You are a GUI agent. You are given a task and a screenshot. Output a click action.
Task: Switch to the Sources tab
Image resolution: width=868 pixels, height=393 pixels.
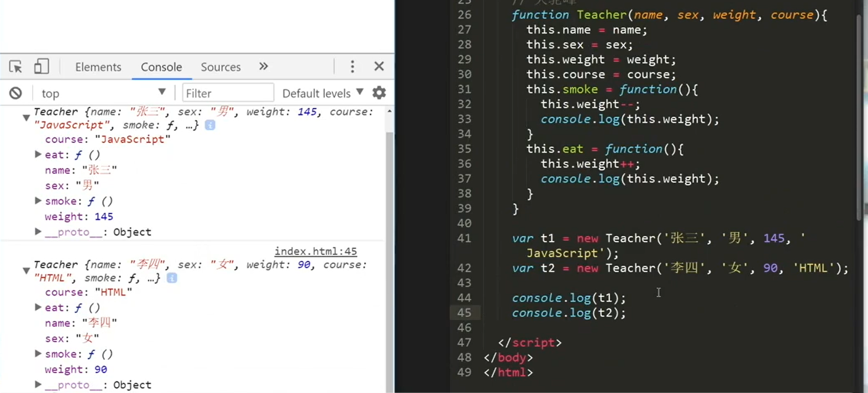[x=220, y=67]
